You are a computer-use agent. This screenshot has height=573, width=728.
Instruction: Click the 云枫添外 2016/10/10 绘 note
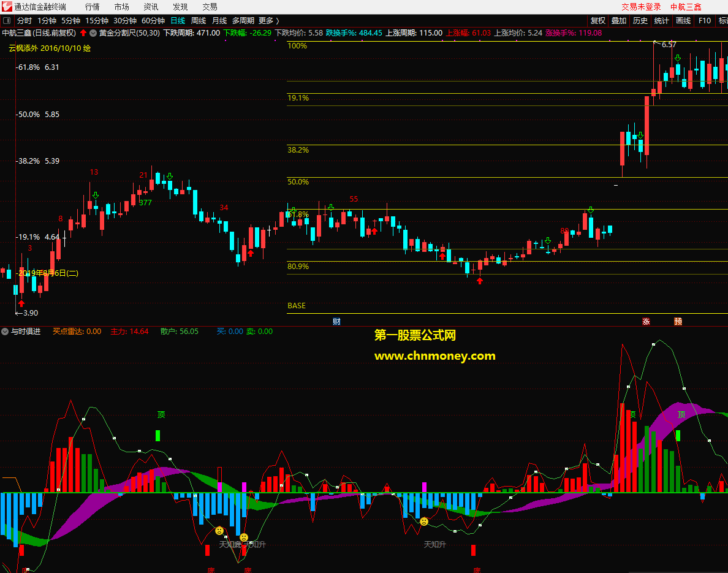pyautogui.click(x=50, y=48)
